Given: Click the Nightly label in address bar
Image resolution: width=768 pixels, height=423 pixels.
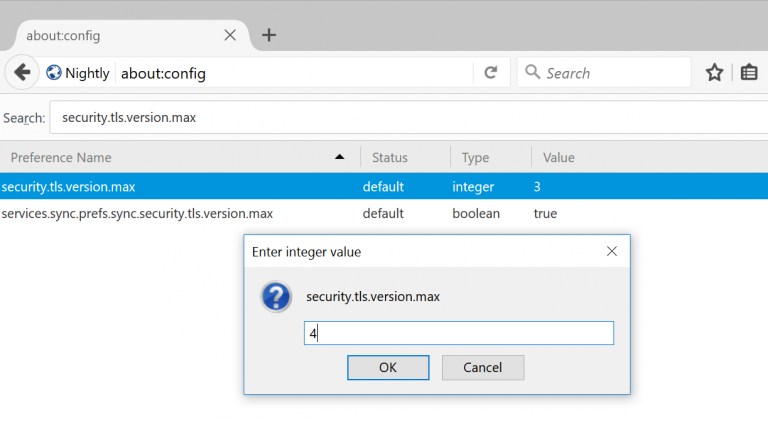Looking at the screenshot, I should click(87, 73).
